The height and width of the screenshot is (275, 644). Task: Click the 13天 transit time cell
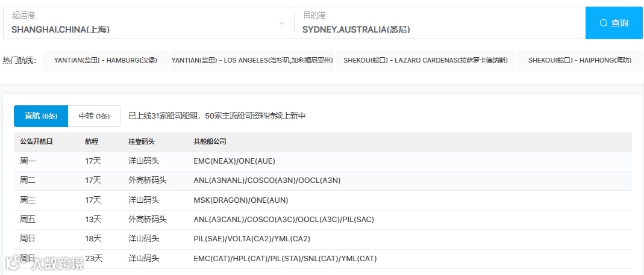[93, 220]
